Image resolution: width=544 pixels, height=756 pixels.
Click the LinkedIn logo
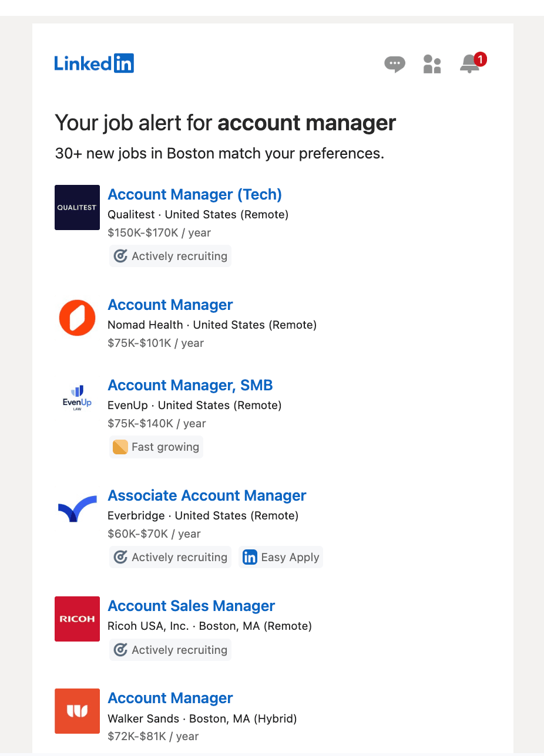click(x=94, y=63)
